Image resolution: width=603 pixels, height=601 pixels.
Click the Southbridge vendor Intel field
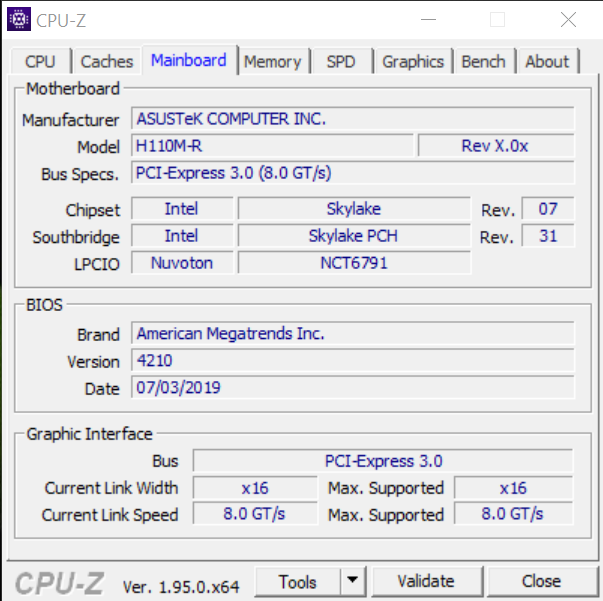click(182, 236)
